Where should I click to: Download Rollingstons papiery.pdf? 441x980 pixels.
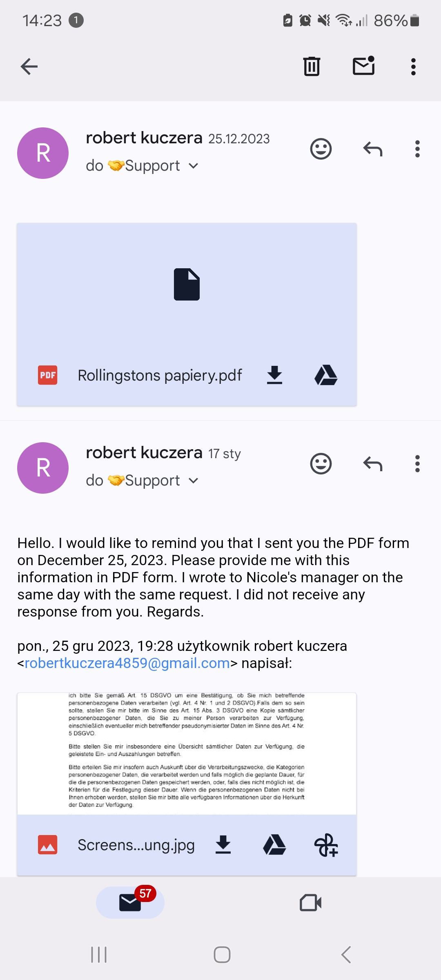[x=274, y=375]
